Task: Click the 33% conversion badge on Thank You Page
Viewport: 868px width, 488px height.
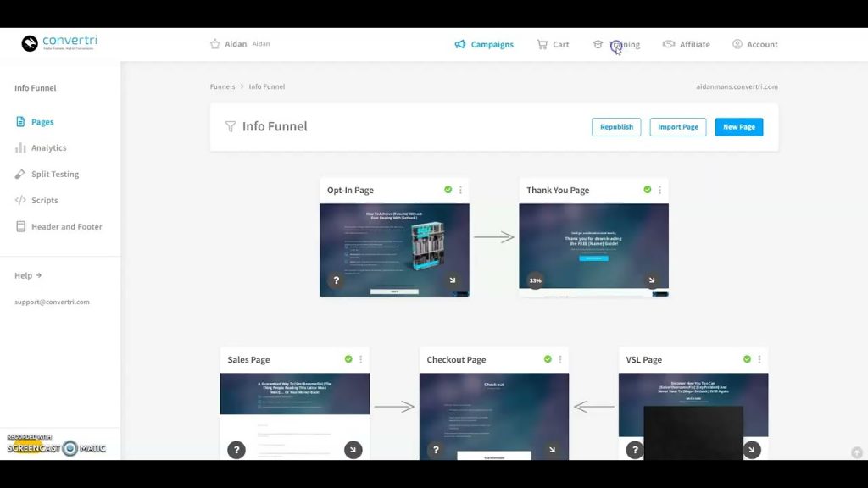Action: pos(535,280)
